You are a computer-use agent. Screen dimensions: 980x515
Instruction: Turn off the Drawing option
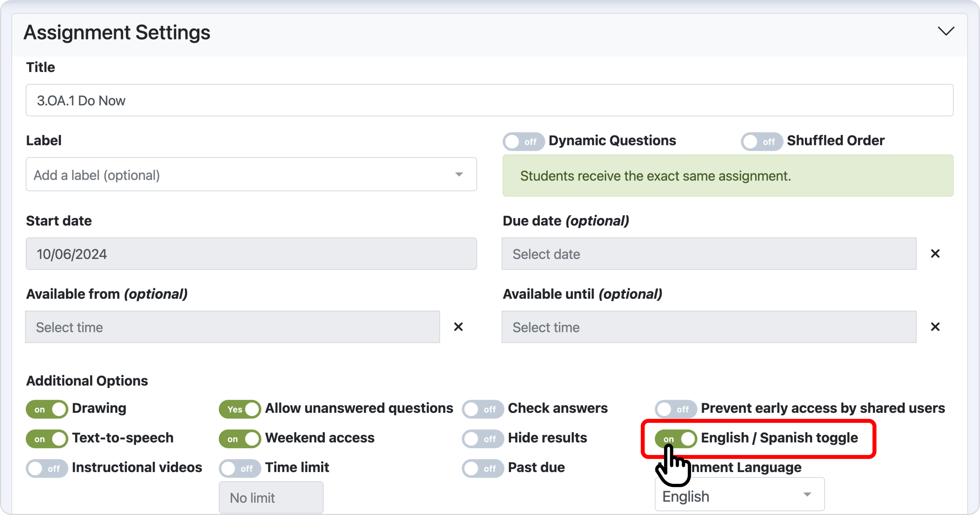tap(47, 409)
